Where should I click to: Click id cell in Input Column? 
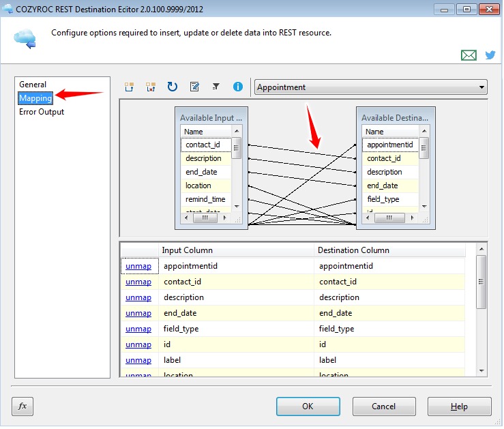coord(236,345)
